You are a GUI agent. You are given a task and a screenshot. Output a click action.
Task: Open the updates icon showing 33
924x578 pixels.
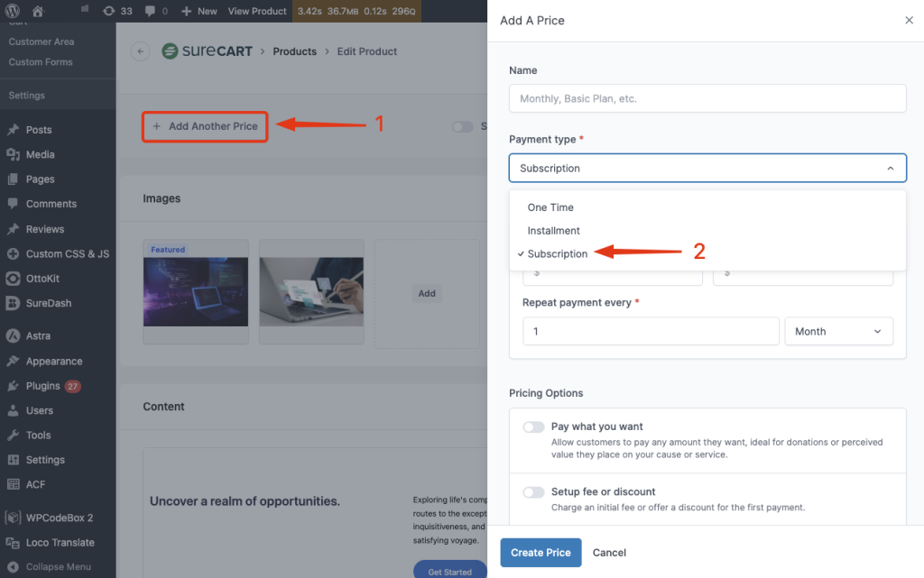(x=117, y=11)
